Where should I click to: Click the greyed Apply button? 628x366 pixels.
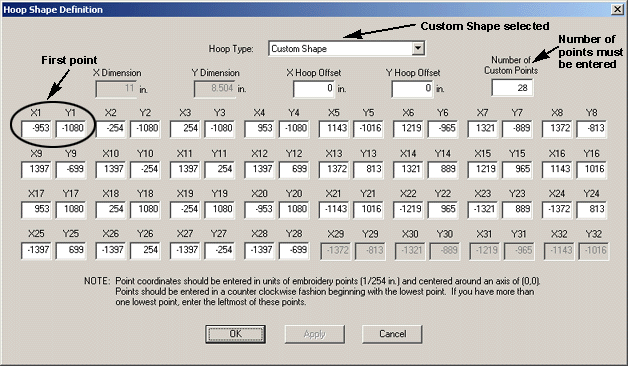click(314, 334)
